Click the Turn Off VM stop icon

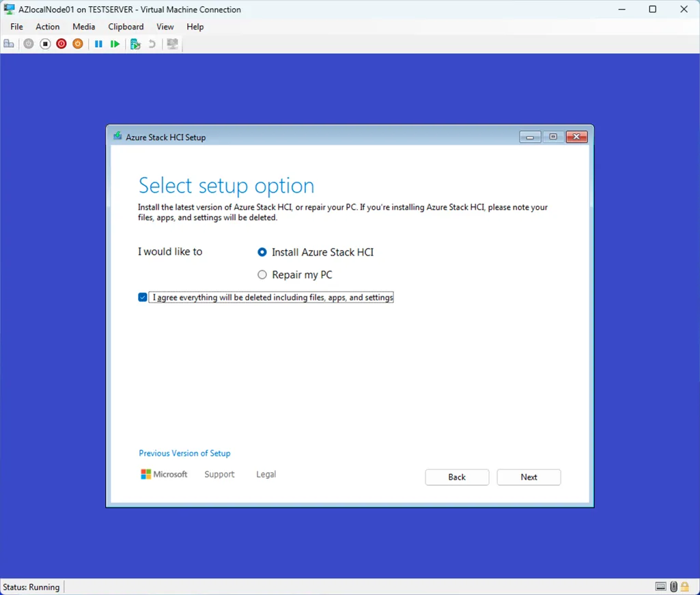coord(45,44)
